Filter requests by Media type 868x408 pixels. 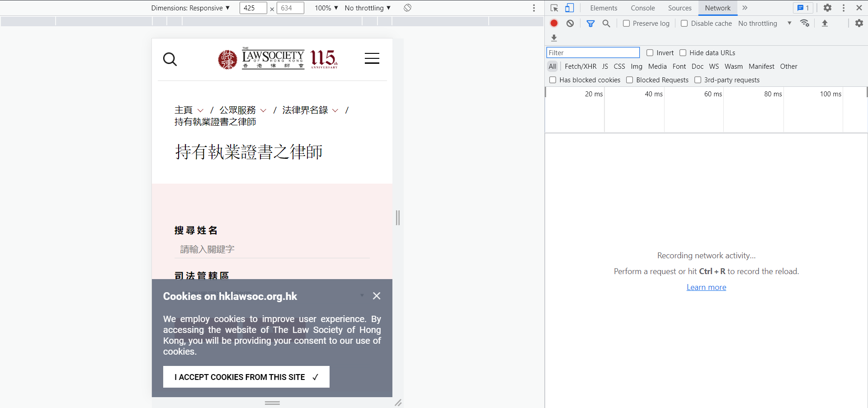point(657,66)
